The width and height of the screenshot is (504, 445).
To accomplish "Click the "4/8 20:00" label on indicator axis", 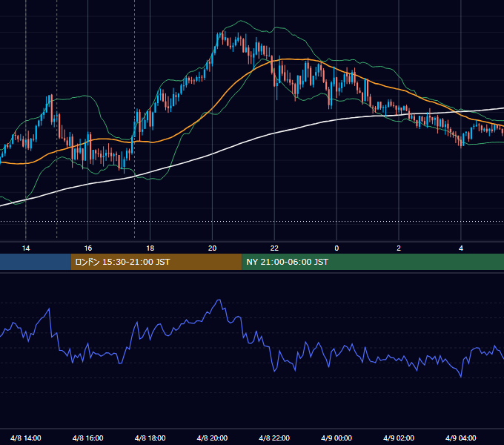I will [212, 438].
